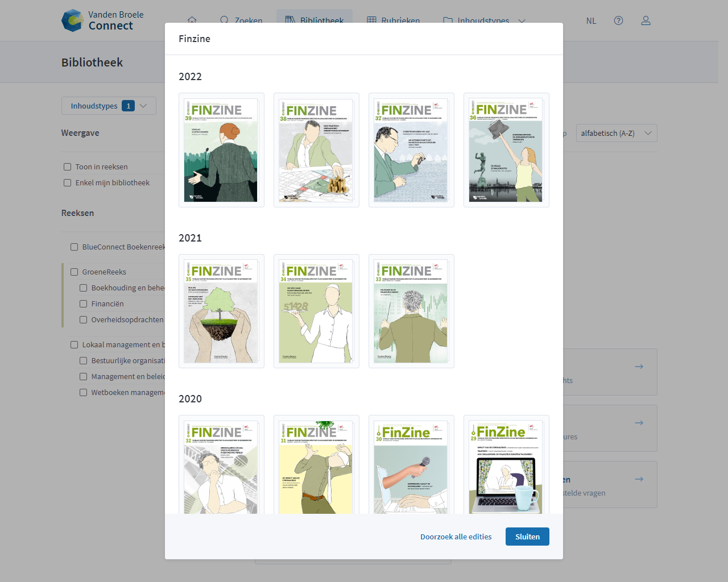Check the GroeneReeks checkbox

click(x=75, y=272)
